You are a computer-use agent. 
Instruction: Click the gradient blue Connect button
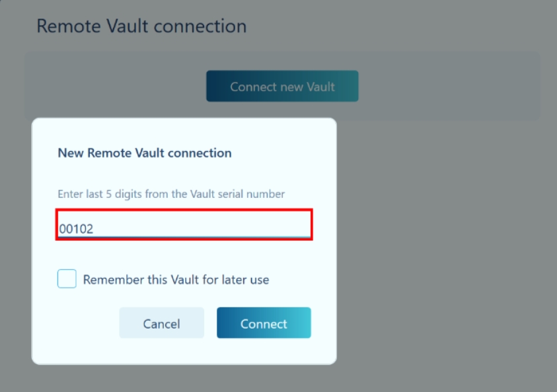tap(264, 323)
